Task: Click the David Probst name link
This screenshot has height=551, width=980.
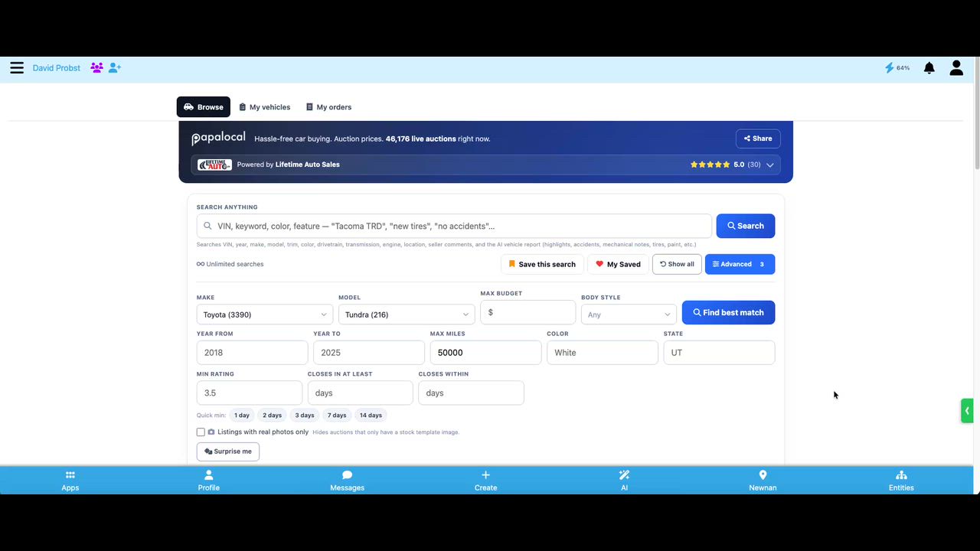Action: (57, 68)
